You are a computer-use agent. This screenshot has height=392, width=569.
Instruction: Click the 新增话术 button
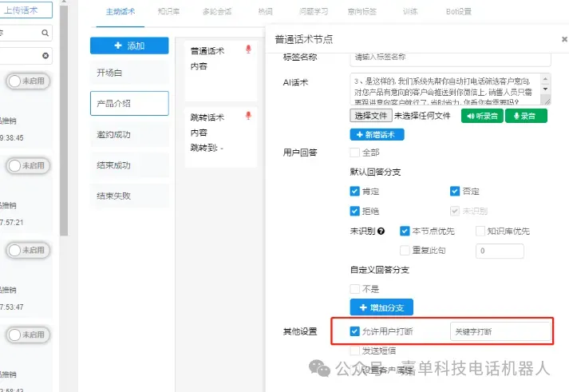click(x=377, y=135)
